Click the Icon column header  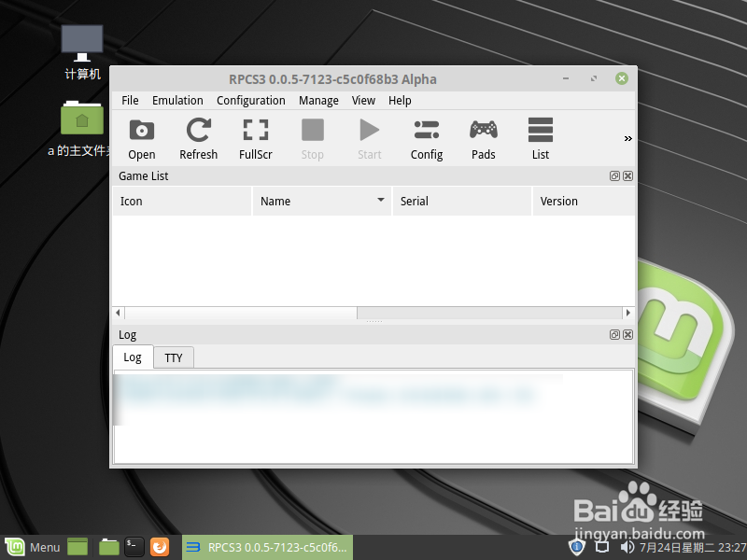(181, 201)
